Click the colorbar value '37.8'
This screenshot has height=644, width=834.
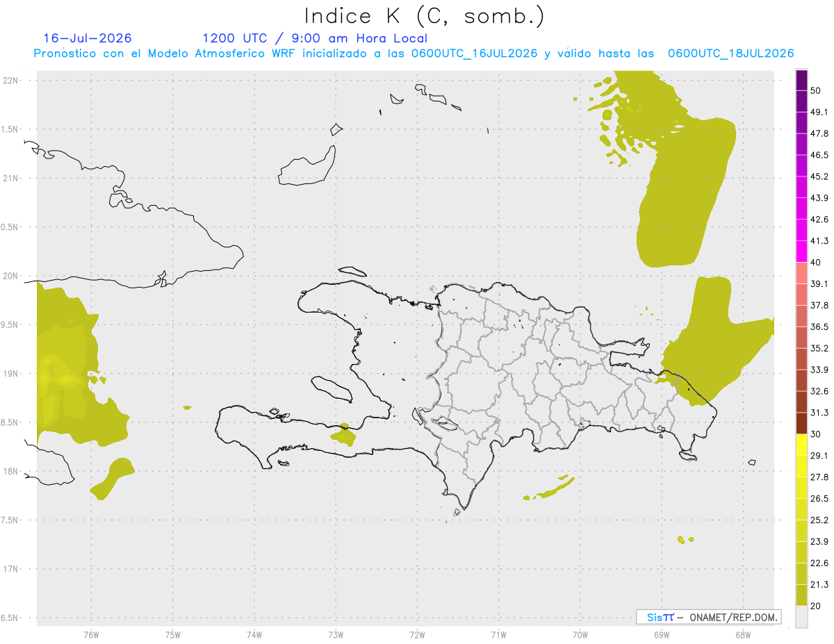click(x=819, y=305)
